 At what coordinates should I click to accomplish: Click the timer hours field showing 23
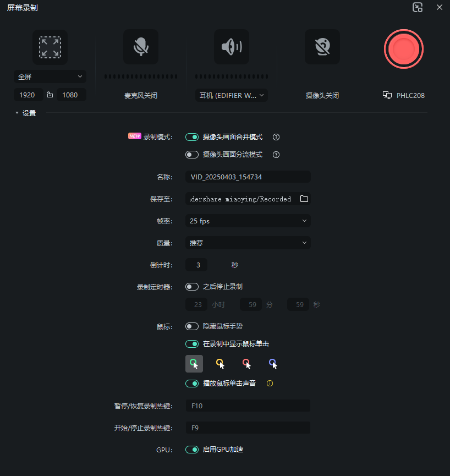click(x=196, y=304)
